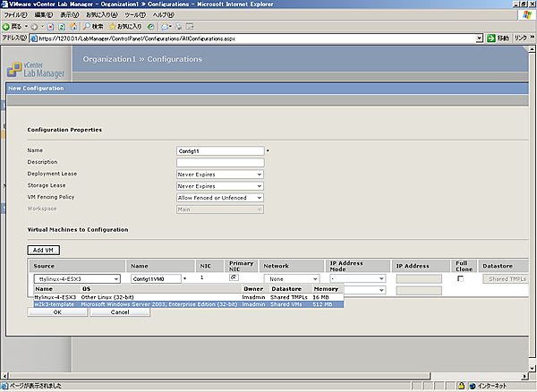Image resolution: width=537 pixels, height=392 pixels.
Task: Click the Name field containing Config11
Action: click(x=220, y=150)
